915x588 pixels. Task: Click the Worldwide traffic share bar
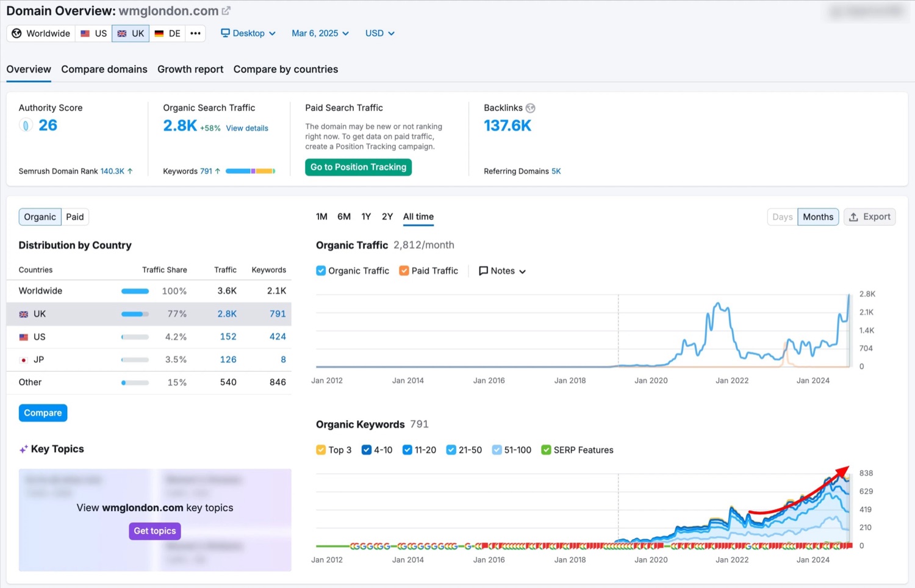click(135, 292)
